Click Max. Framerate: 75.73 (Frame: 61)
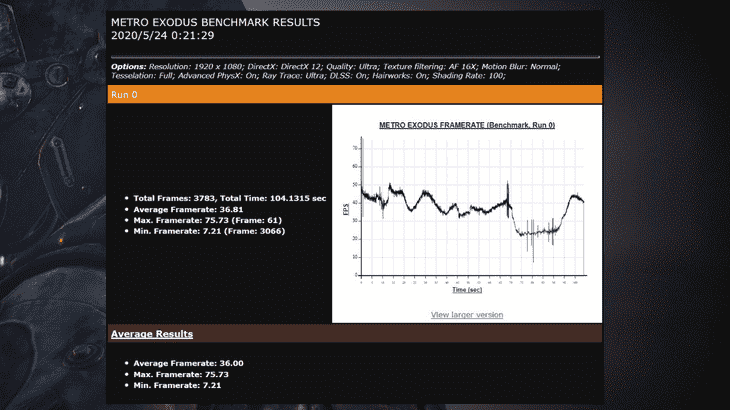This screenshot has width=730, height=410. pos(208,220)
